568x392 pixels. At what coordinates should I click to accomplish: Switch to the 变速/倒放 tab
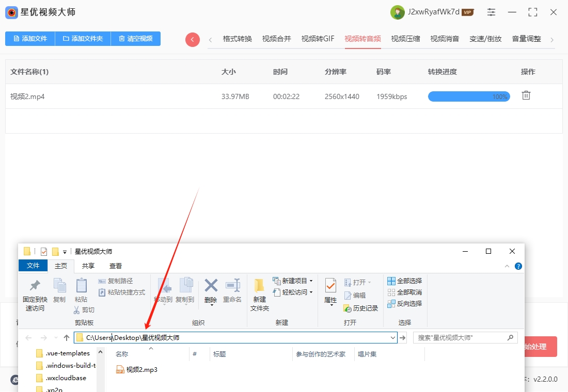click(485, 39)
